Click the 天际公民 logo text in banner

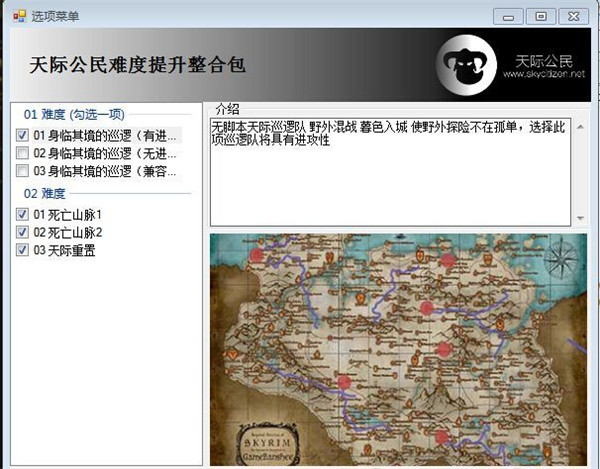[544, 61]
